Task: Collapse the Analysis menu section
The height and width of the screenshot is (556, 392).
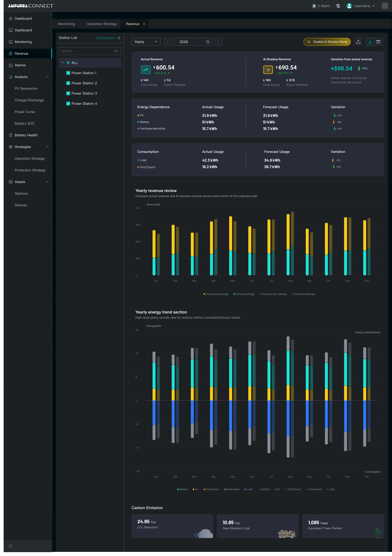Action: [x=47, y=77]
